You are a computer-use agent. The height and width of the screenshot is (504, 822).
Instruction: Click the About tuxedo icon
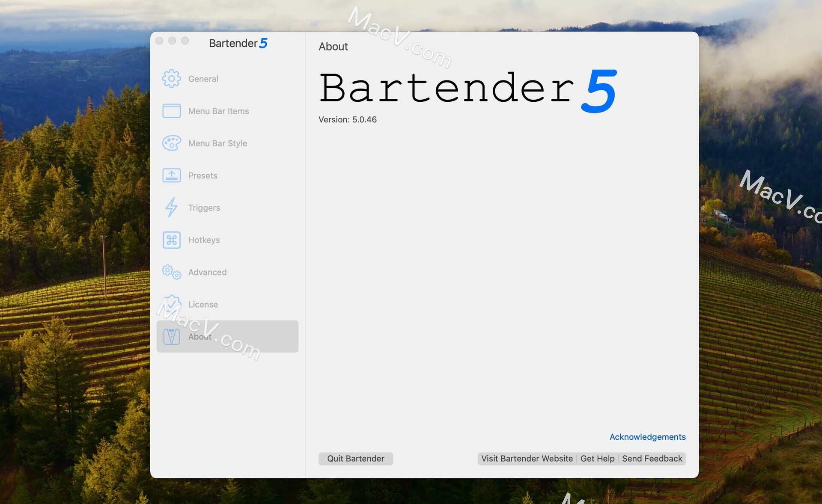click(171, 337)
